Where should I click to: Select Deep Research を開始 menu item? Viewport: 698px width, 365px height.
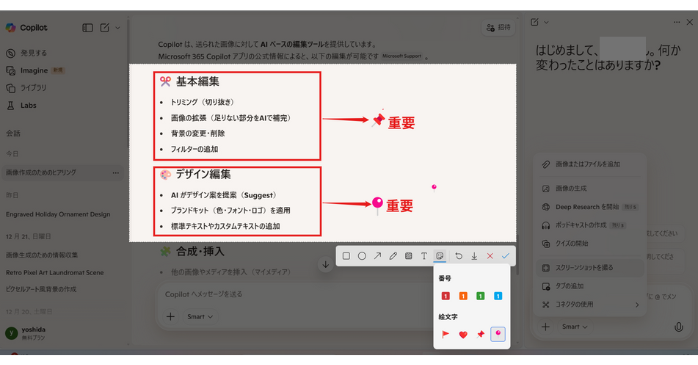[x=589, y=207]
